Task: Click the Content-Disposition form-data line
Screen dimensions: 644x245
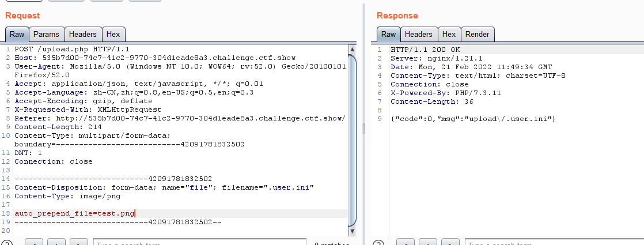Action: [x=164, y=187]
